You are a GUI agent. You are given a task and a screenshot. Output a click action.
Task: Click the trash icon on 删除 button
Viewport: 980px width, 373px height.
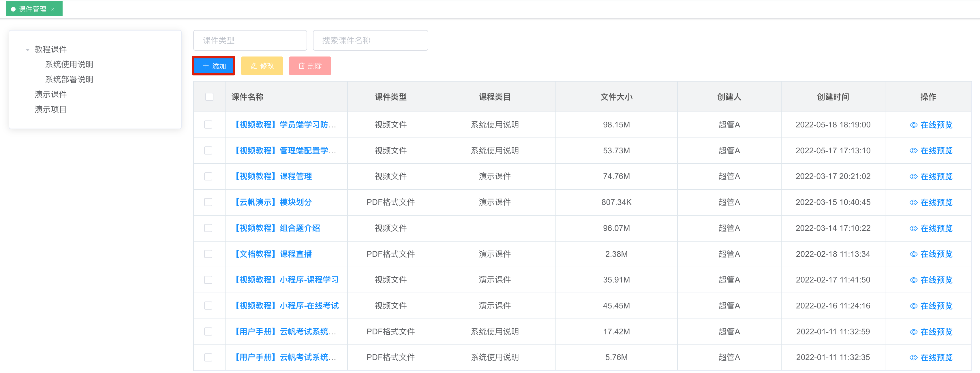(301, 66)
